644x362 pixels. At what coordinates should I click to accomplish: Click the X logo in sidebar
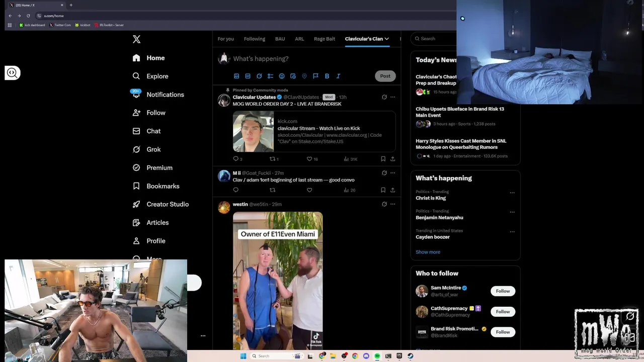pos(136,39)
